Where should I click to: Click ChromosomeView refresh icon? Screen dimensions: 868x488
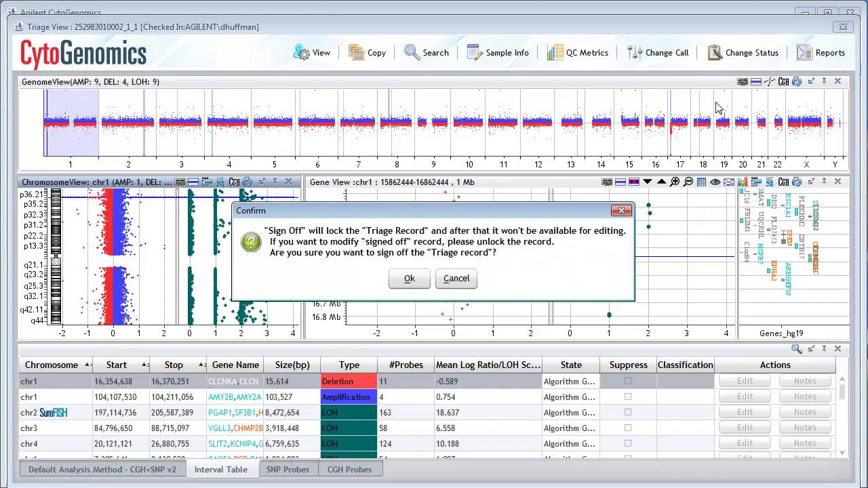(x=248, y=182)
